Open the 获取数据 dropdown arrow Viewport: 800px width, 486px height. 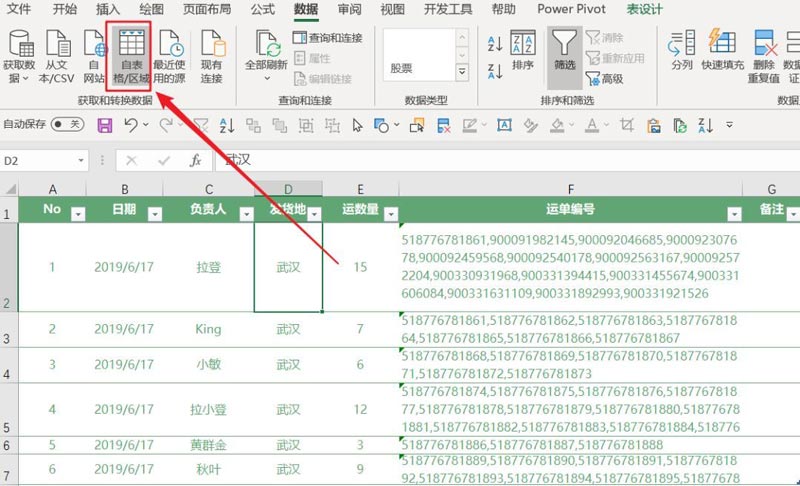[26, 79]
